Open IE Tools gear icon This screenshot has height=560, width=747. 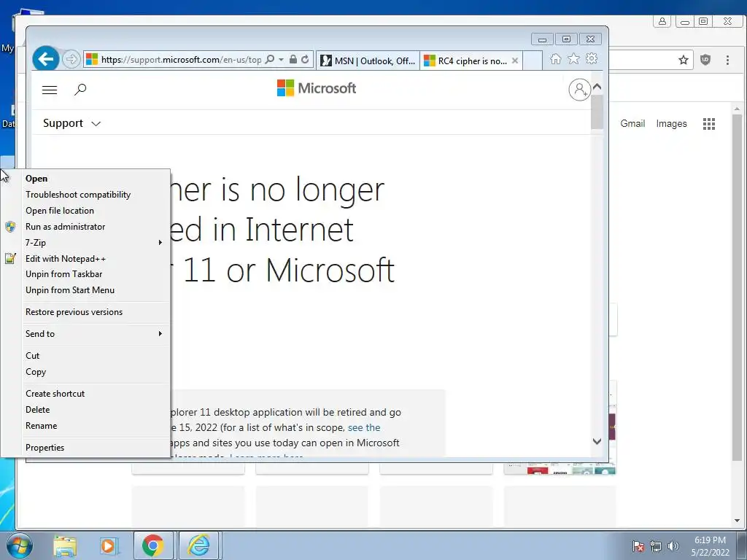pyautogui.click(x=592, y=58)
